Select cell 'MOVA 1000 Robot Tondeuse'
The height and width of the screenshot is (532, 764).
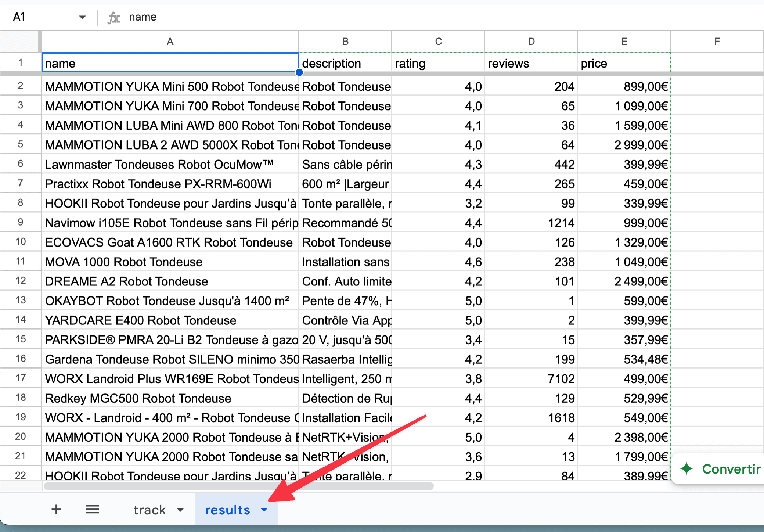[x=170, y=262]
